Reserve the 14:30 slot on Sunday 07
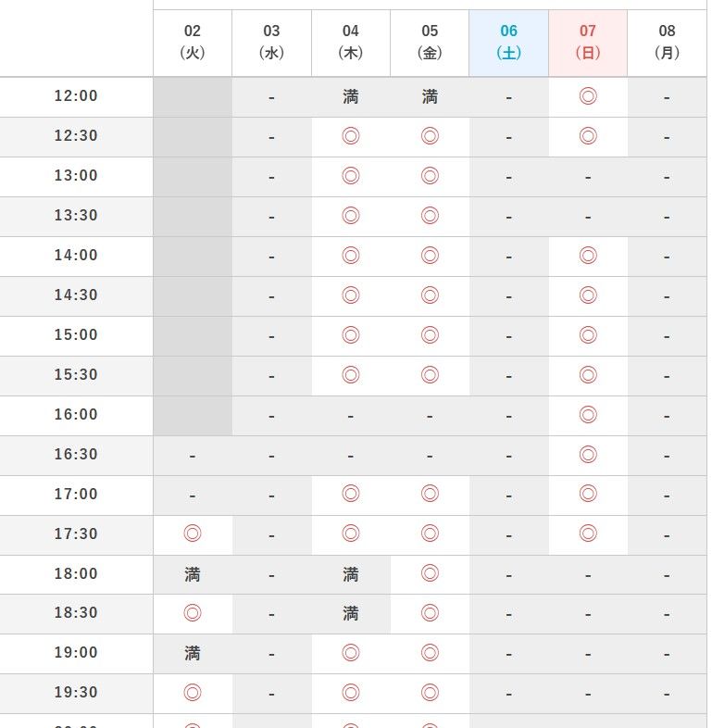This screenshot has width=712, height=728. click(588, 295)
